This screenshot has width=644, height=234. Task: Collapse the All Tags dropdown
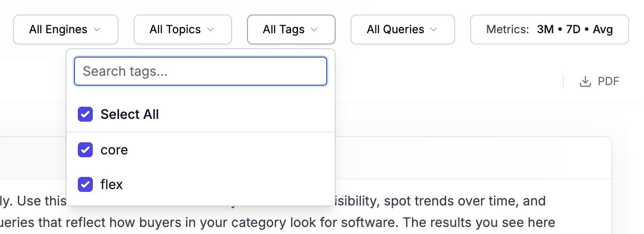tap(291, 29)
